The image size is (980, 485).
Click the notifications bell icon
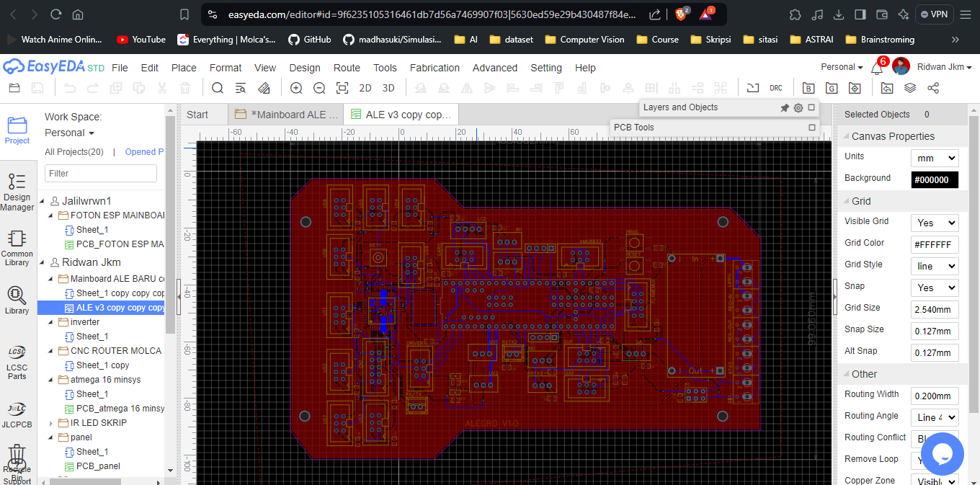pyautogui.click(x=877, y=68)
